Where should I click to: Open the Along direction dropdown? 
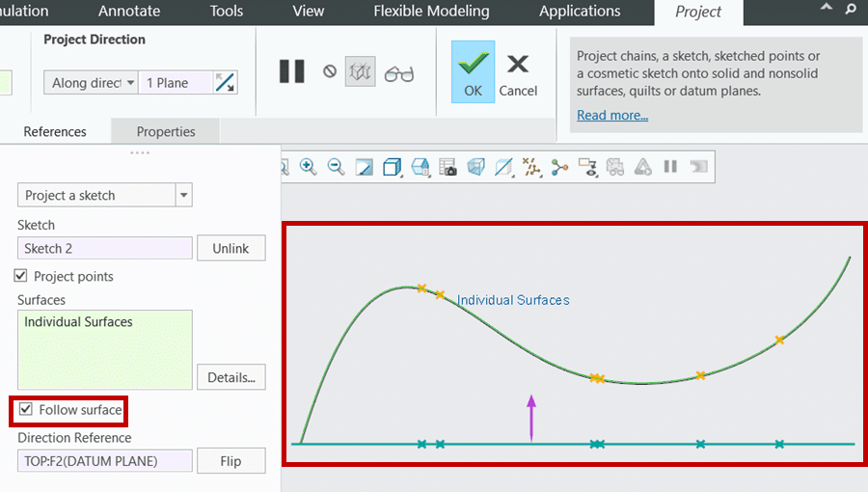coord(92,83)
